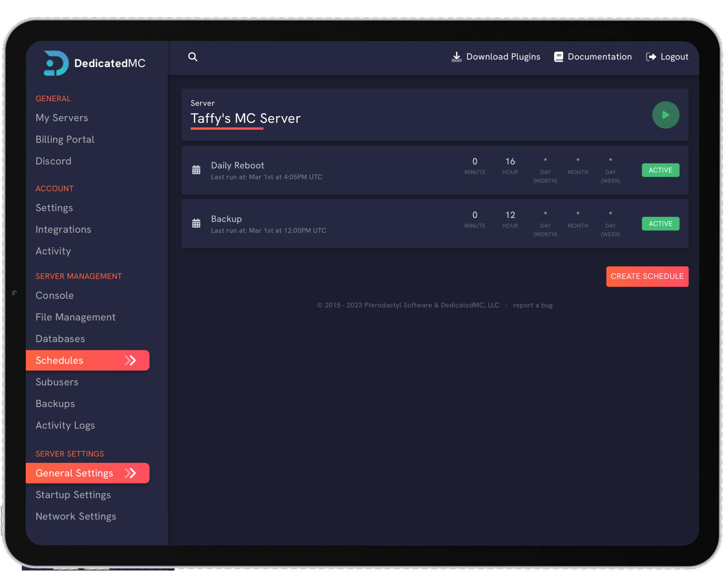Open account Settings
The image size is (728, 587).
click(x=54, y=208)
